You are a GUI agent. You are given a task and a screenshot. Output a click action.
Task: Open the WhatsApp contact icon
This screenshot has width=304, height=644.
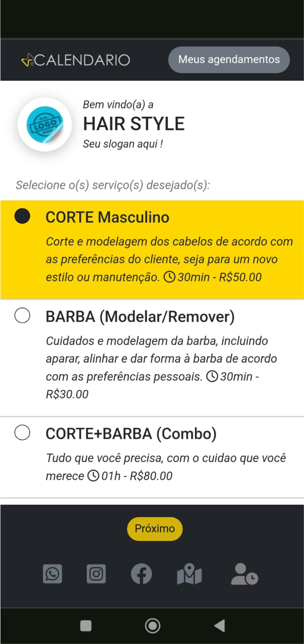[x=53, y=574]
